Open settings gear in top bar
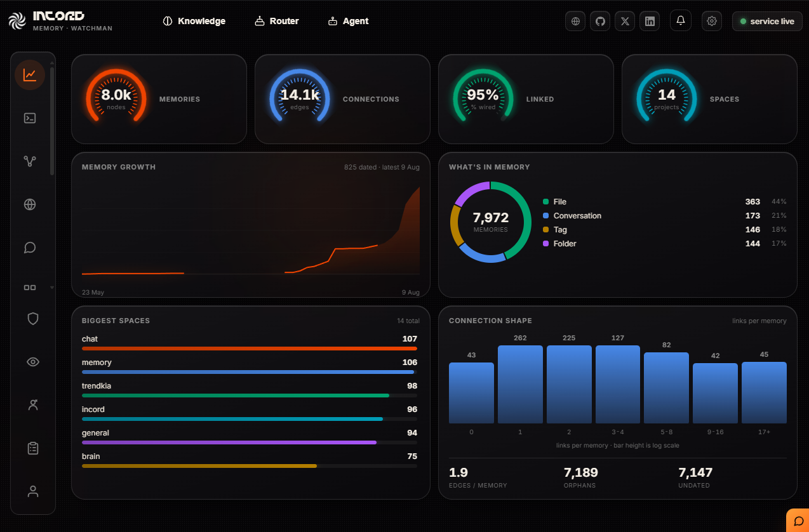The image size is (809, 532). [x=712, y=21]
